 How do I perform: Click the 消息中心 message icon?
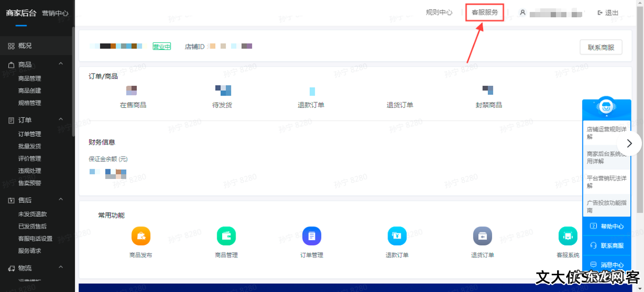[594, 265]
